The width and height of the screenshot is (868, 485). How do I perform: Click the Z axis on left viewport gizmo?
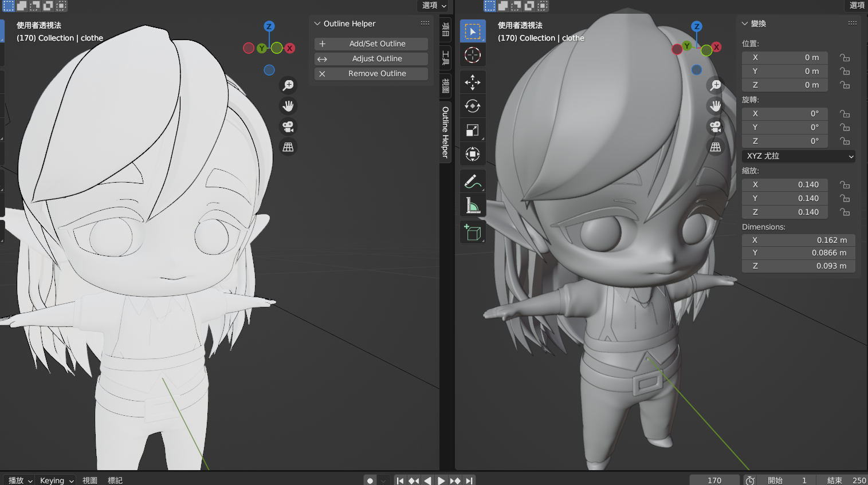click(269, 26)
